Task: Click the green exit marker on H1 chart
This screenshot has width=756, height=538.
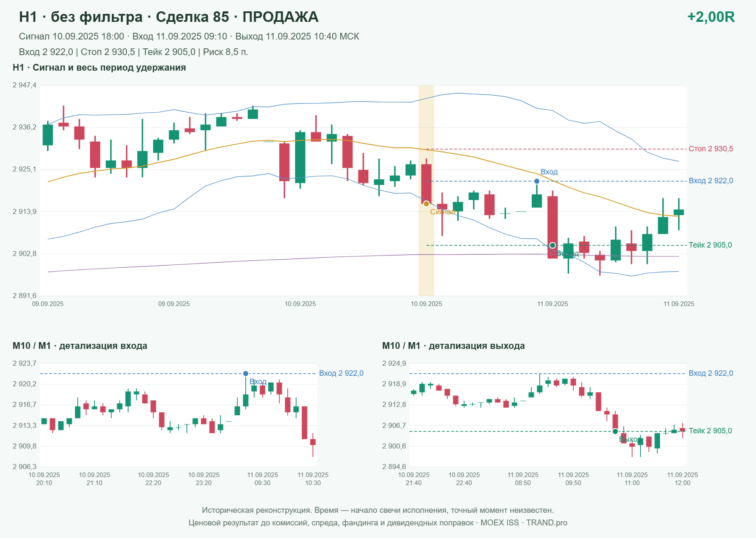Action: (x=553, y=245)
